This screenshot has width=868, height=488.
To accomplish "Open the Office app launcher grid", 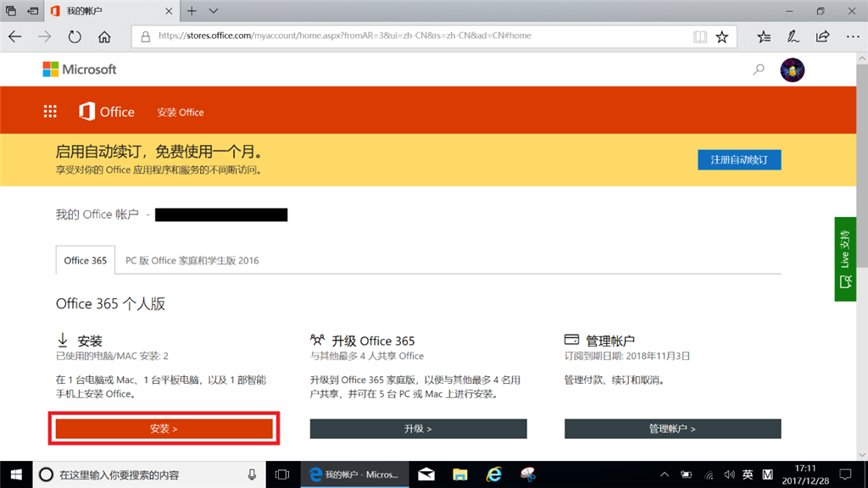I will click(x=50, y=112).
